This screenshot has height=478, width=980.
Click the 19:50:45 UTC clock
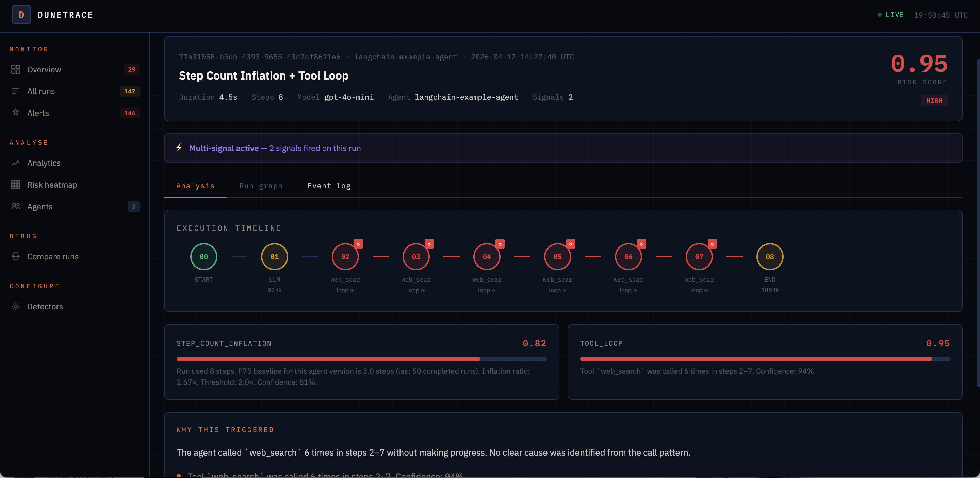[x=941, y=15]
